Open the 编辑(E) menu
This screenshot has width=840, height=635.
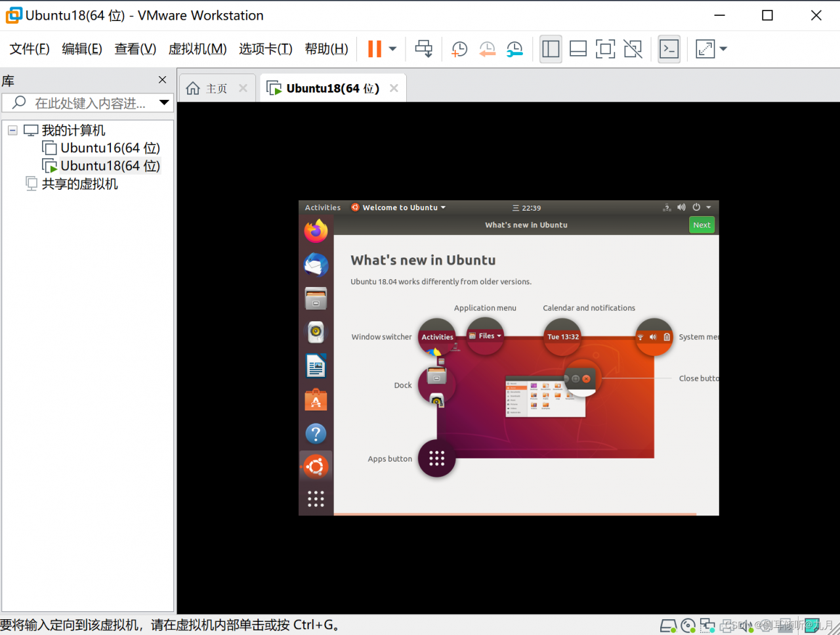click(x=82, y=49)
